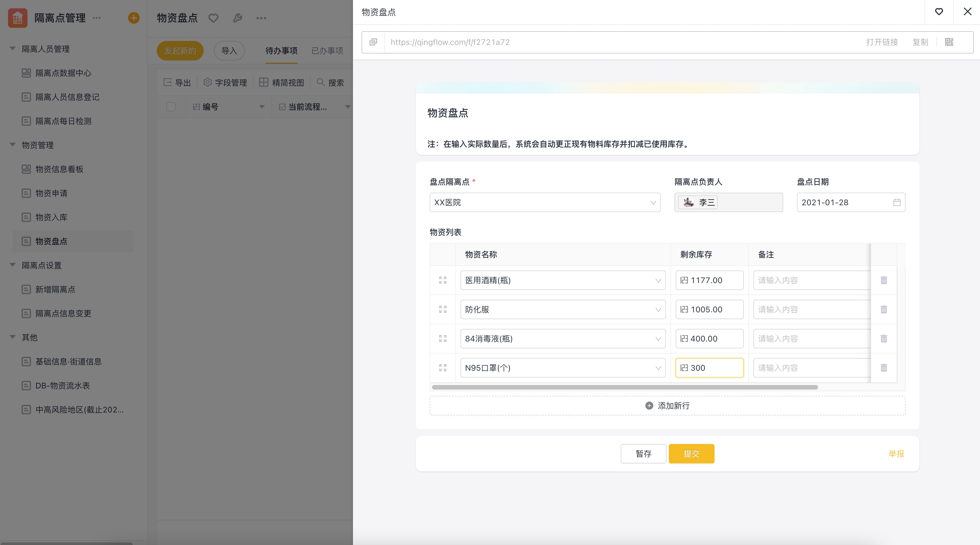Click the link-bar icon left of URL
Image resolution: width=980 pixels, height=545 pixels.
(373, 42)
